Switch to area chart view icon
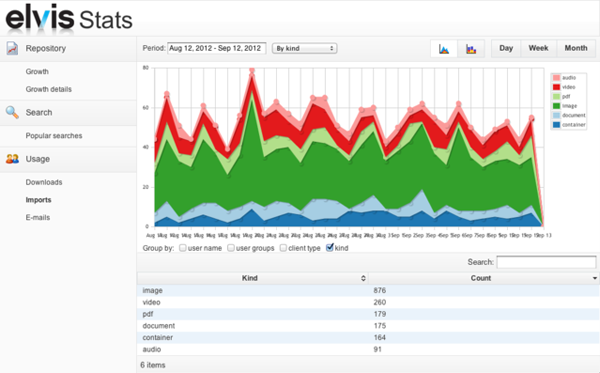Viewport: 600px width, 373px height. [x=444, y=49]
